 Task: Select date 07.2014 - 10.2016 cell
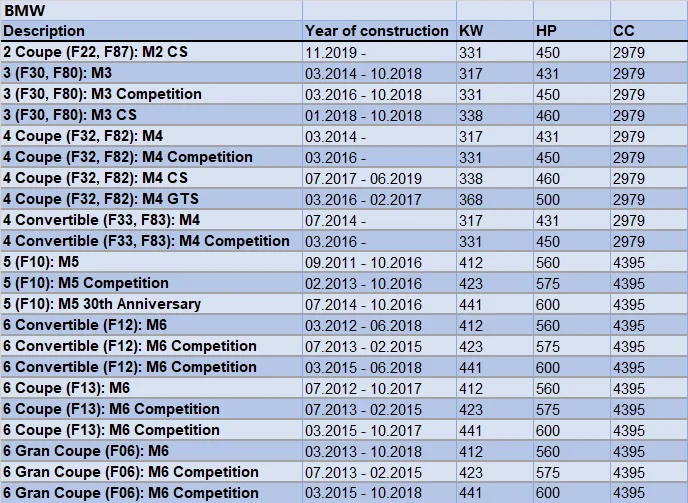379,304
